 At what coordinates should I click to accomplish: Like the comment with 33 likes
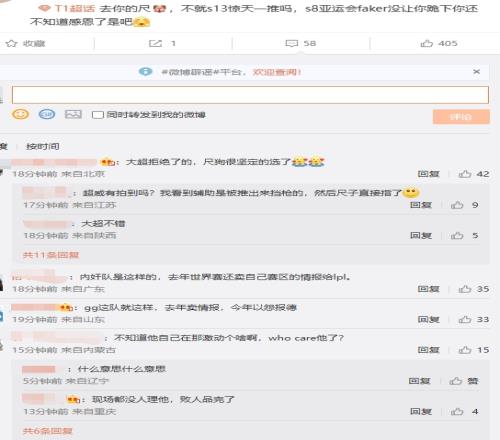pyautogui.click(x=465, y=320)
